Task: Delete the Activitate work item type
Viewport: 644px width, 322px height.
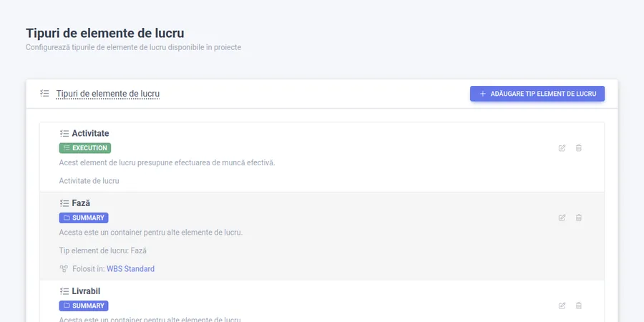Action: click(x=579, y=148)
